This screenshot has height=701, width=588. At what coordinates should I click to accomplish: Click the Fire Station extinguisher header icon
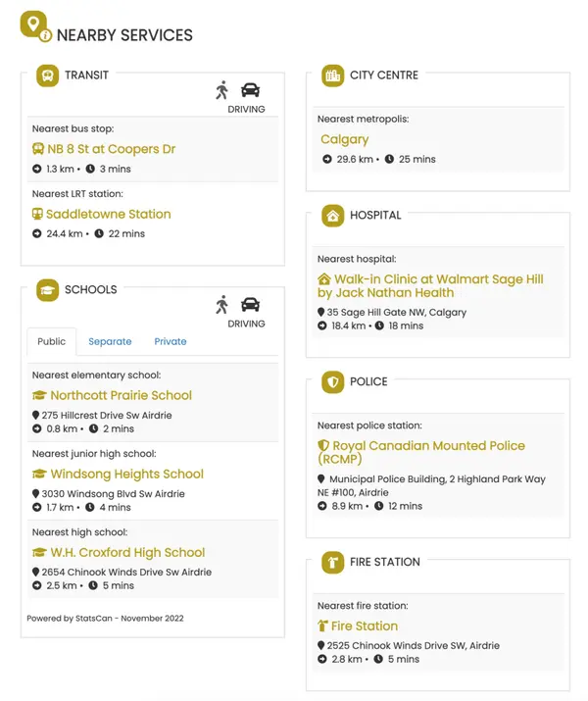coord(333,563)
